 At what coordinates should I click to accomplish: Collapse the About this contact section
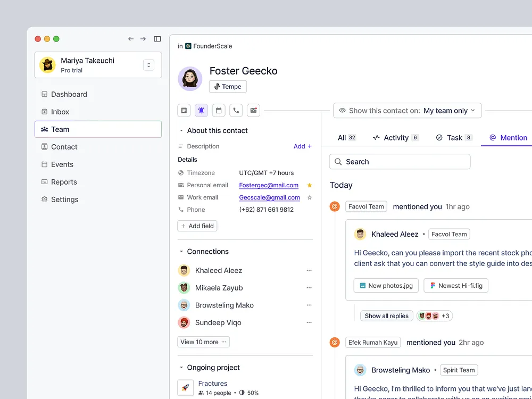[x=181, y=131]
